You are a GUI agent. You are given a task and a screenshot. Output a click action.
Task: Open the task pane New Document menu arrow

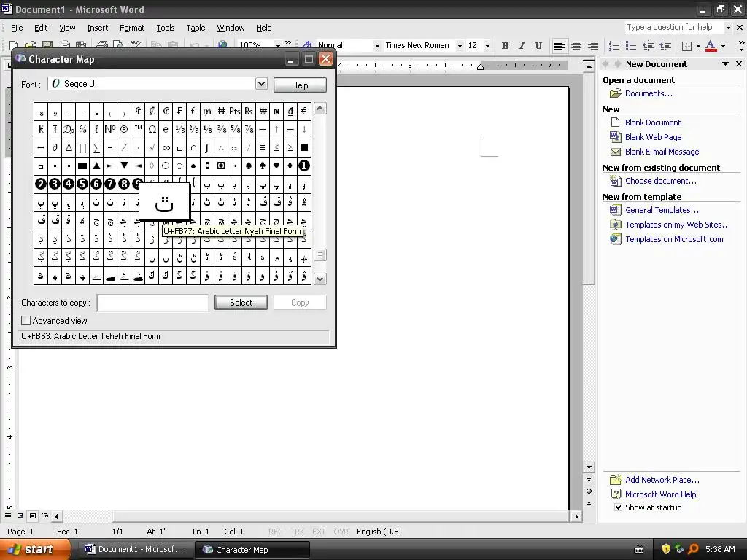725,64
